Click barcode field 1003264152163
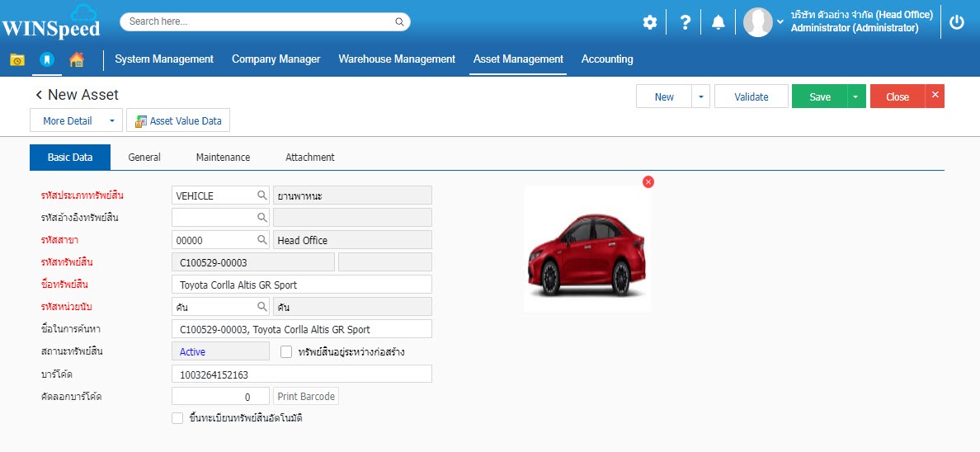This screenshot has height=452, width=980. (302, 374)
